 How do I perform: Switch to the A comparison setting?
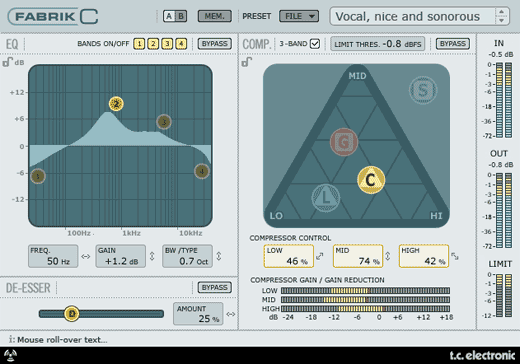tap(169, 16)
